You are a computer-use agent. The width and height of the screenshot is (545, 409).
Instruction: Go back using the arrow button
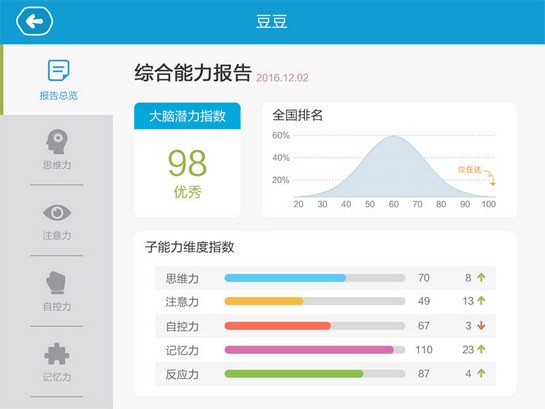34,22
